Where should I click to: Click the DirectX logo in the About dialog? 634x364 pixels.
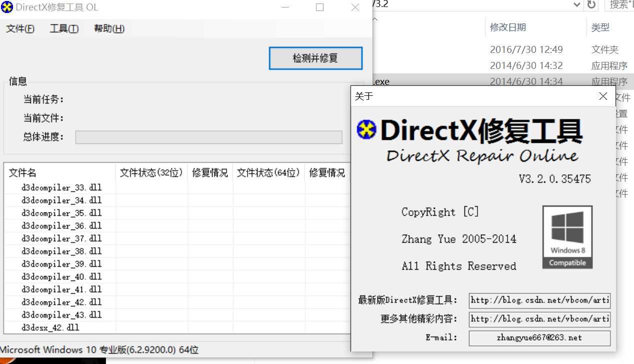click(366, 130)
